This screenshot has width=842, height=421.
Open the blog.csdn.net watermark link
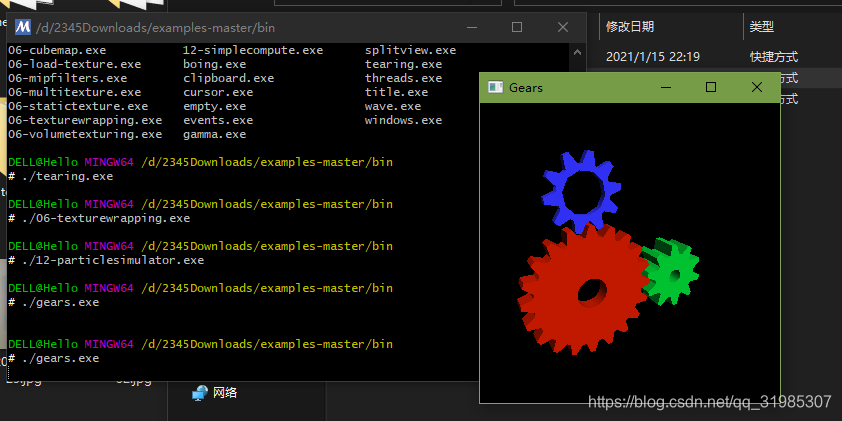tap(710, 402)
